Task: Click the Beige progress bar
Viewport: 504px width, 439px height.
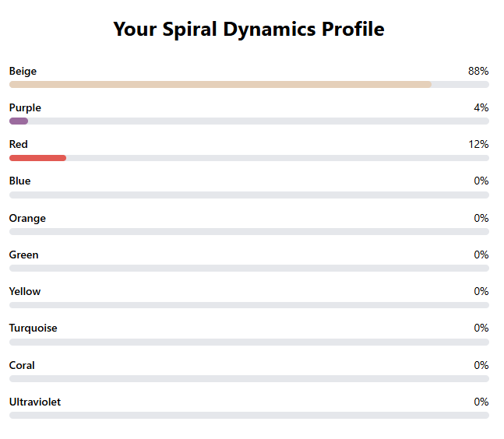Action: click(220, 84)
